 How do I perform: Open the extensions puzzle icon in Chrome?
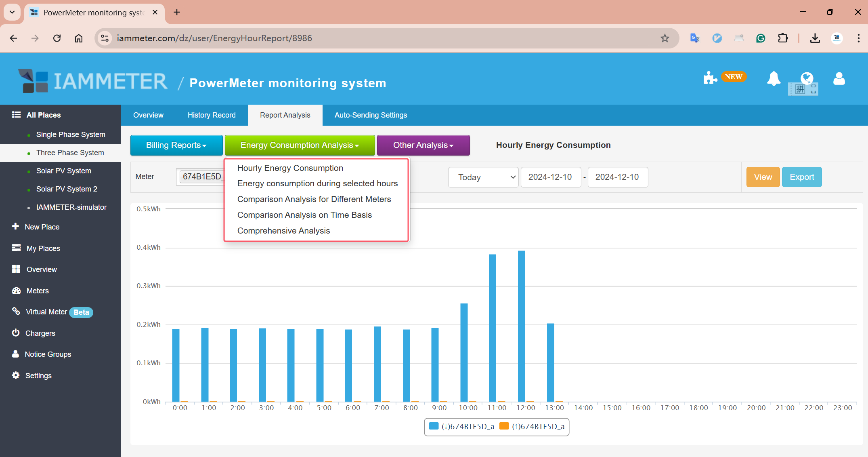tap(782, 38)
